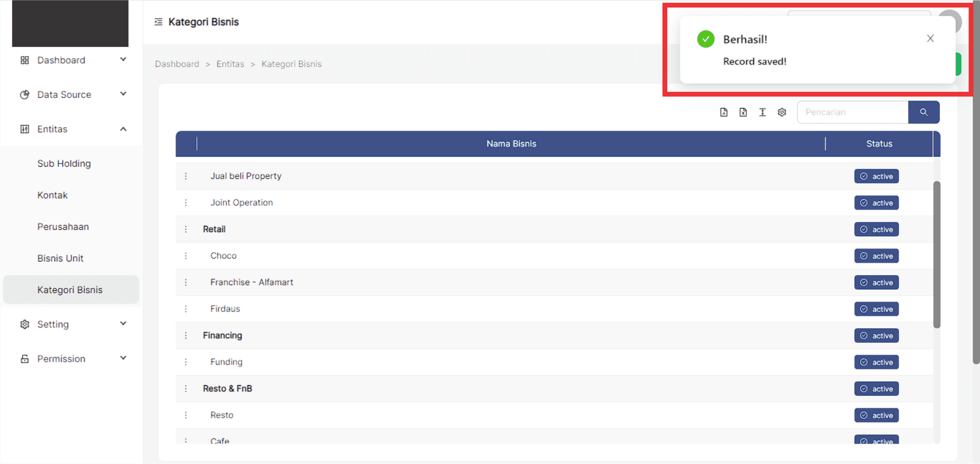Image resolution: width=980 pixels, height=464 pixels.
Task: Open row options for Jual beli Property
Action: 186,176
